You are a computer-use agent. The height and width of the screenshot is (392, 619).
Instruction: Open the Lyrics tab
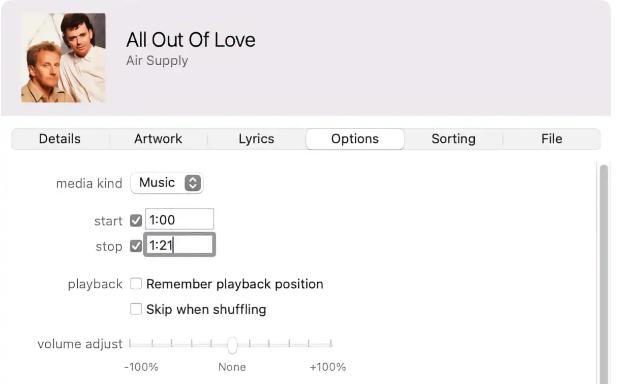(x=256, y=139)
